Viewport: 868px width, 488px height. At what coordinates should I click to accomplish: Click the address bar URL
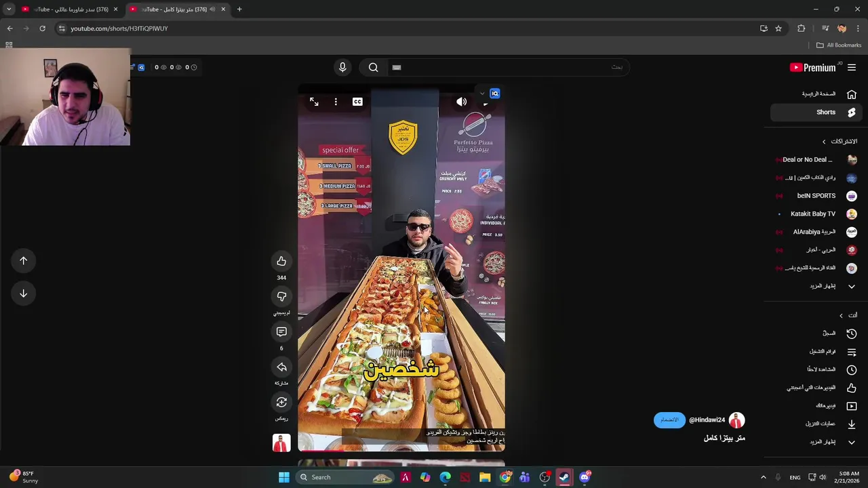[119, 28]
